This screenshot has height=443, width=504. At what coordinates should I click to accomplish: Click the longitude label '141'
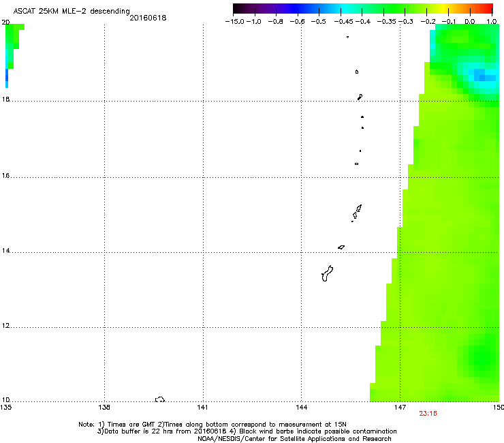tap(202, 408)
